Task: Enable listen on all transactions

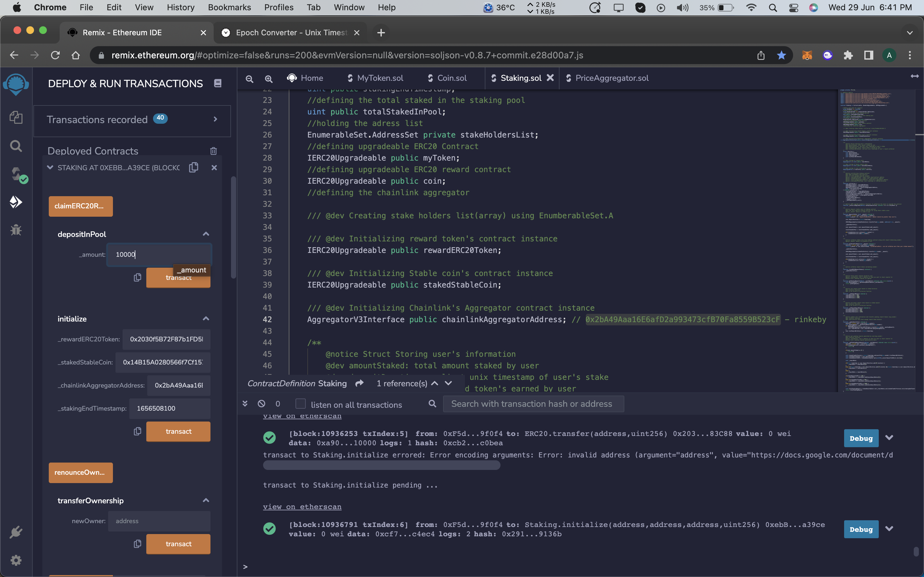Action: 301,404
